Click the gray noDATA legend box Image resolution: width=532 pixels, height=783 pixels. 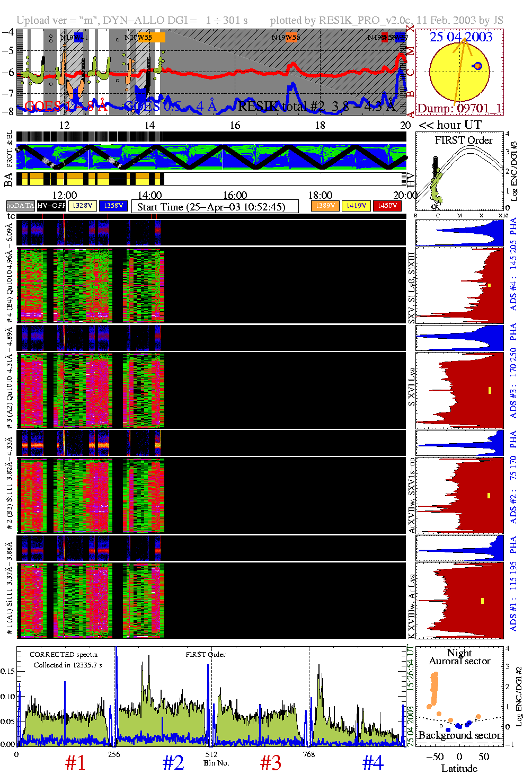[21, 206]
